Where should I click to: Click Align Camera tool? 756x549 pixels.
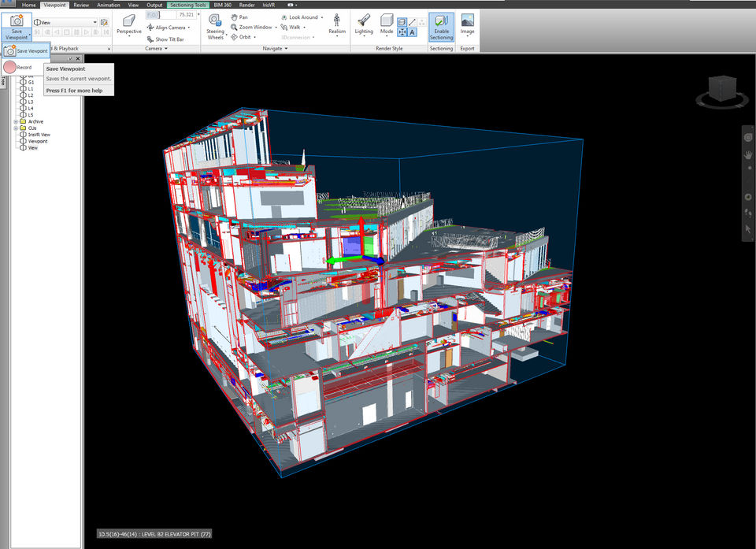(x=167, y=28)
